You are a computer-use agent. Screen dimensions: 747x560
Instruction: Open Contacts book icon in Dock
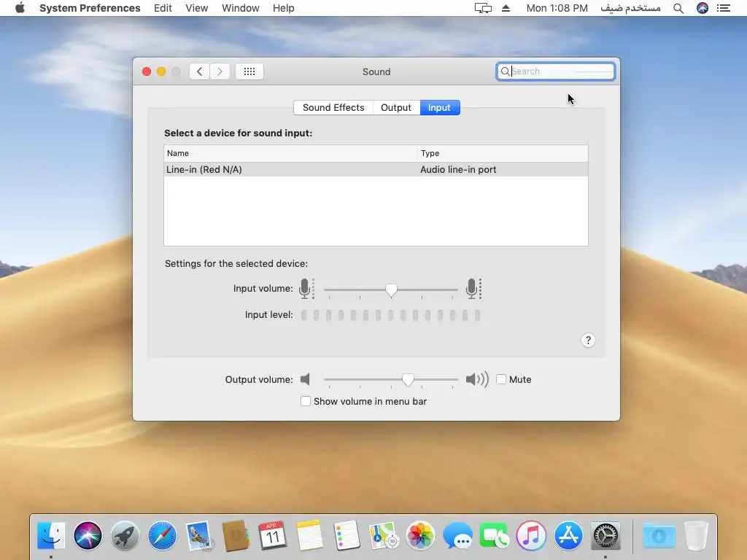pyautogui.click(x=236, y=535)
